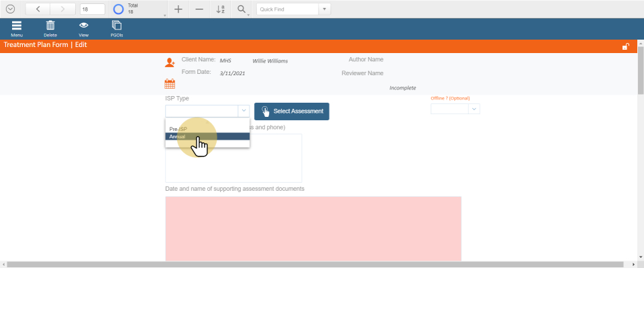Click the Quick Find input field
Viewport: 644px width, 315px height.
(x=287, y=9)
